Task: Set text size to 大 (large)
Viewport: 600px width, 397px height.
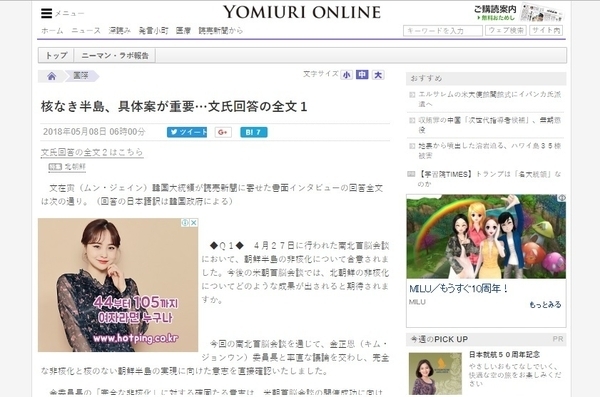Action: point(378,75)
